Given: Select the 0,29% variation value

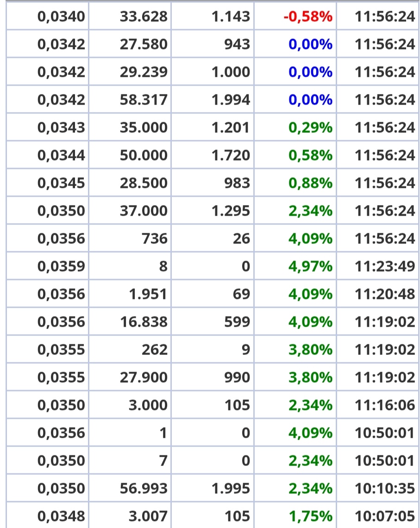Looking at the screenshot, I should [295, 127].
